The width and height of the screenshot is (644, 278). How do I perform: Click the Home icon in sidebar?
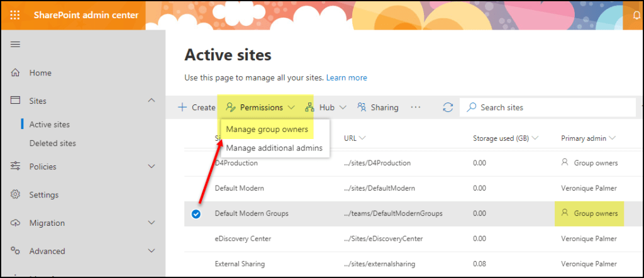click(x=16, y=73)
